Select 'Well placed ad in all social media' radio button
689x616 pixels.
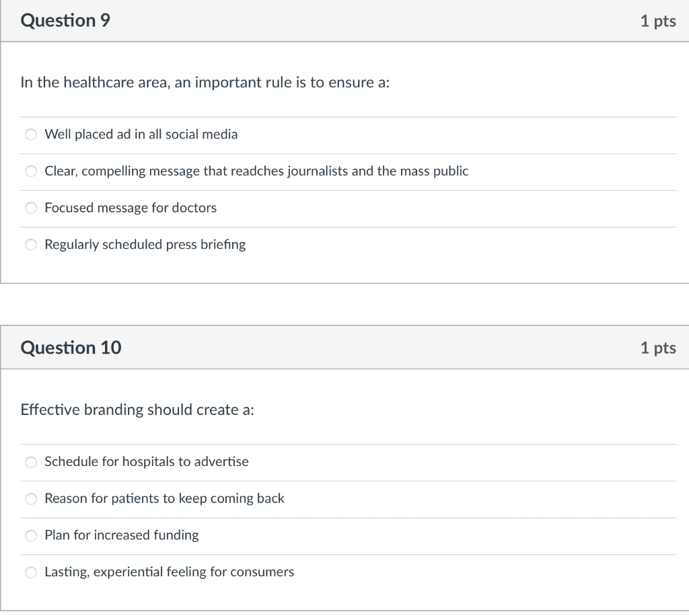(x=30, y=134)
